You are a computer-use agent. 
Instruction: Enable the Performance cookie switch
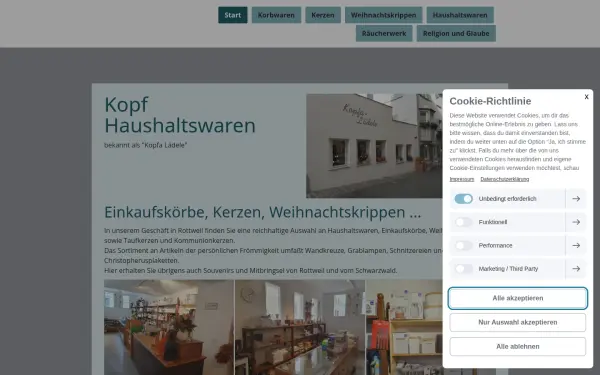(x=463, y=245)
